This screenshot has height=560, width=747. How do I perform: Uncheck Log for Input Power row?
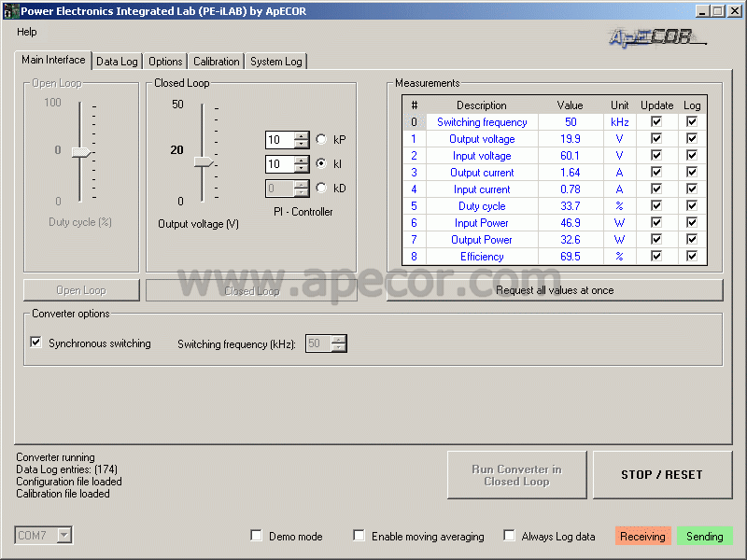click(x=692, y=222)
